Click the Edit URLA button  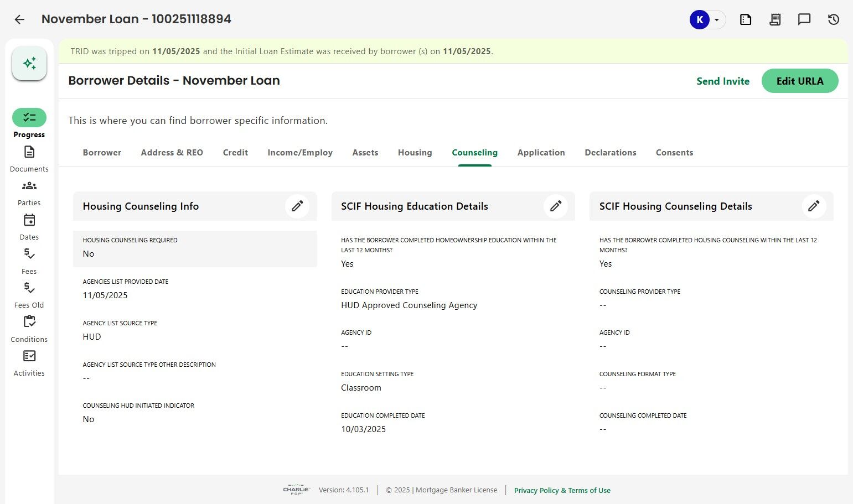[800, 81]
